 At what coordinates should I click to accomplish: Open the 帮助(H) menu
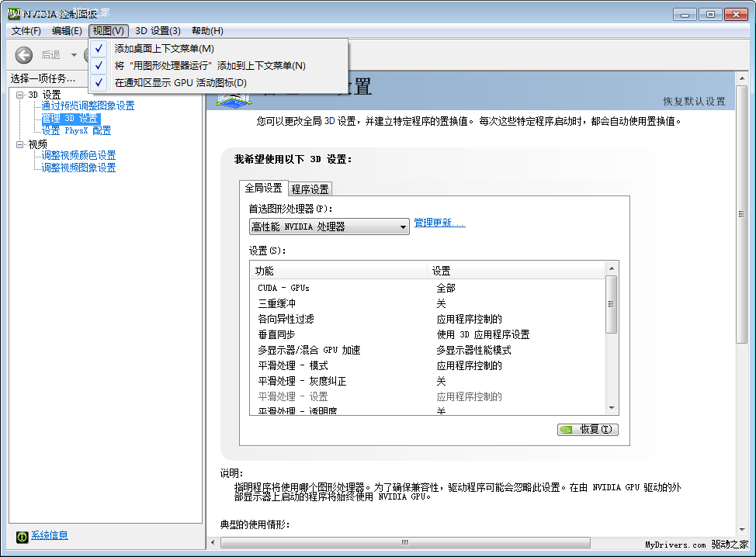pyautogui.click(x=207, y=31)
